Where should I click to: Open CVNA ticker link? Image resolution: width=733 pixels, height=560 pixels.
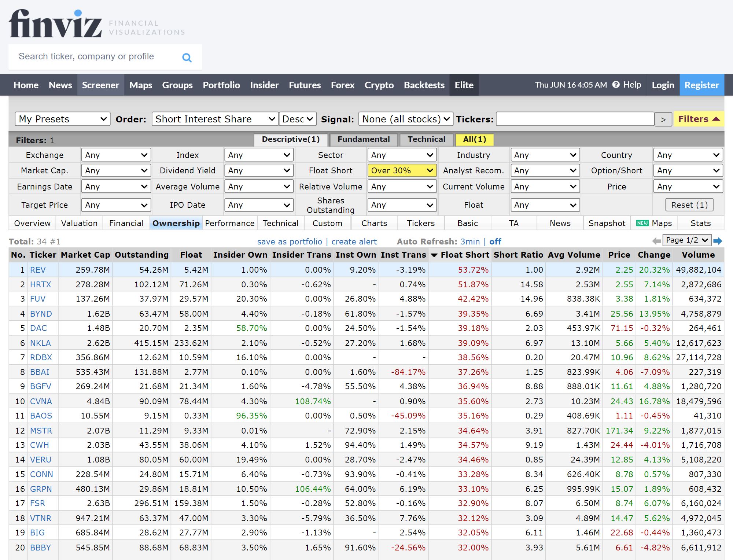point(41,401)
